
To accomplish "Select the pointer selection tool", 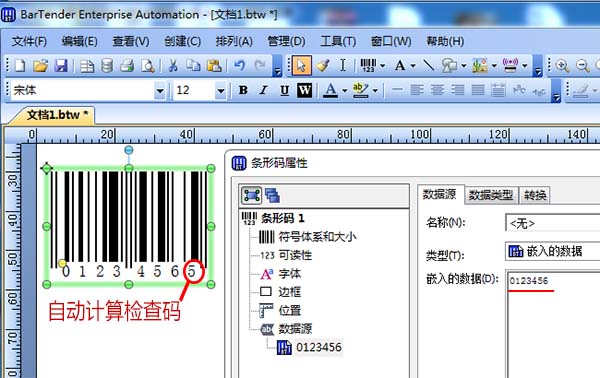I will click(x=301, y=65).
